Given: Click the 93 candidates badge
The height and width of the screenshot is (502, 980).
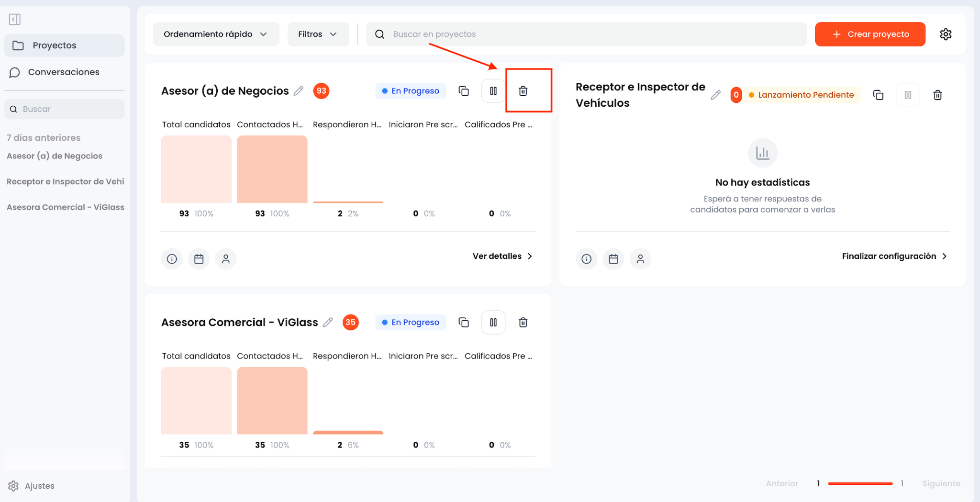Looking at the screenshot, I should tap(321, 91).
